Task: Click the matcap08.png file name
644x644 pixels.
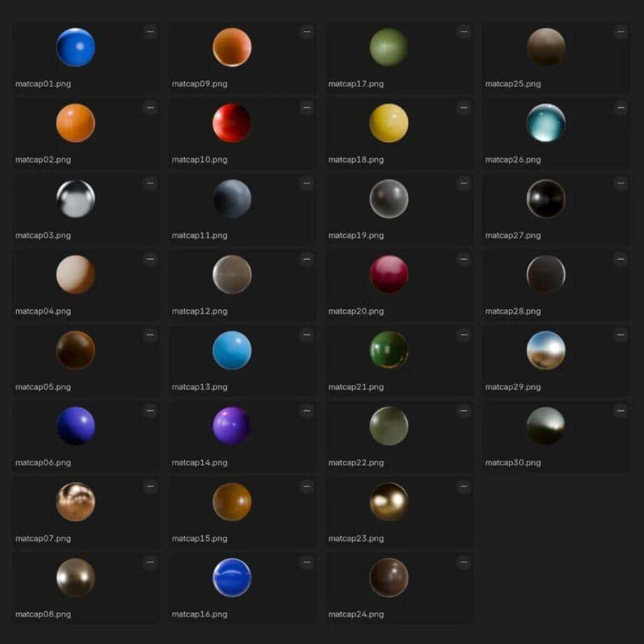Action: [43, 615]
